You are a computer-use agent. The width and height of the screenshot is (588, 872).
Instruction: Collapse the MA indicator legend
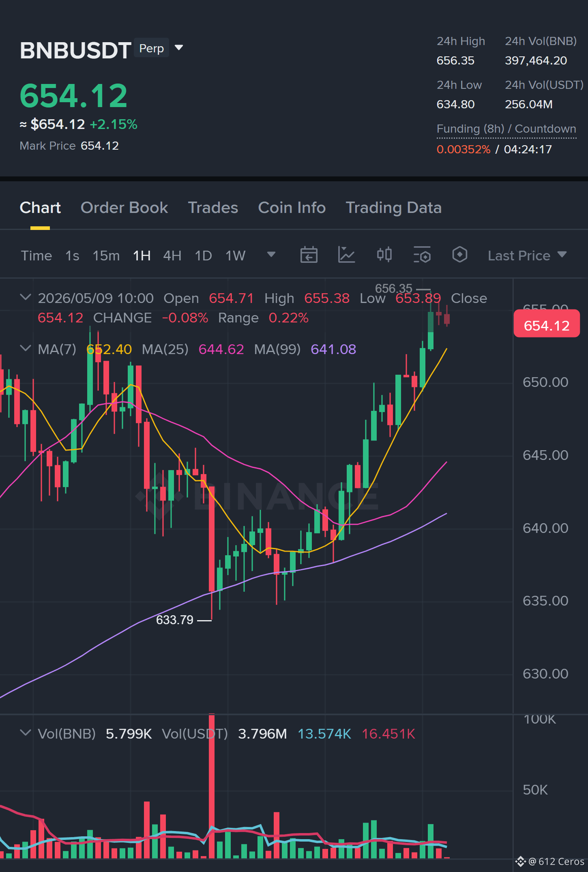(x=25, y=348)
